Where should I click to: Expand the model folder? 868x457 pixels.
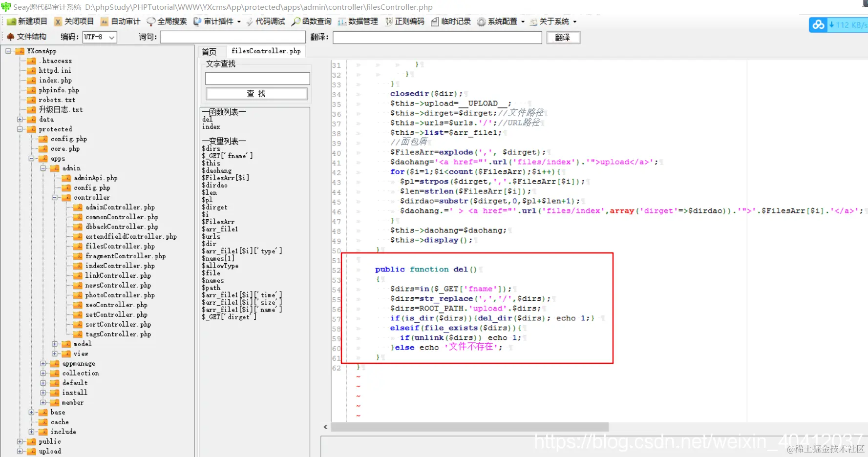(55, 344)
